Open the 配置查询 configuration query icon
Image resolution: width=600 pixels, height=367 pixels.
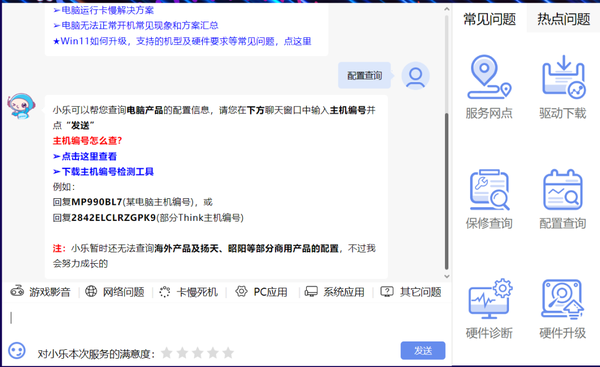(x=563, y=189)
